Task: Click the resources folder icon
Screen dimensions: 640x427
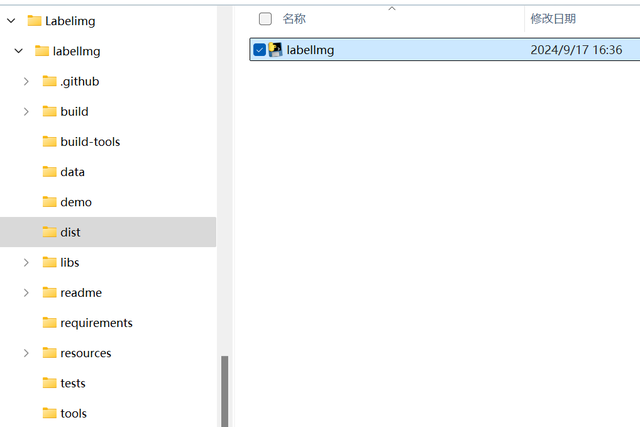Action: (x=49, y=353)
